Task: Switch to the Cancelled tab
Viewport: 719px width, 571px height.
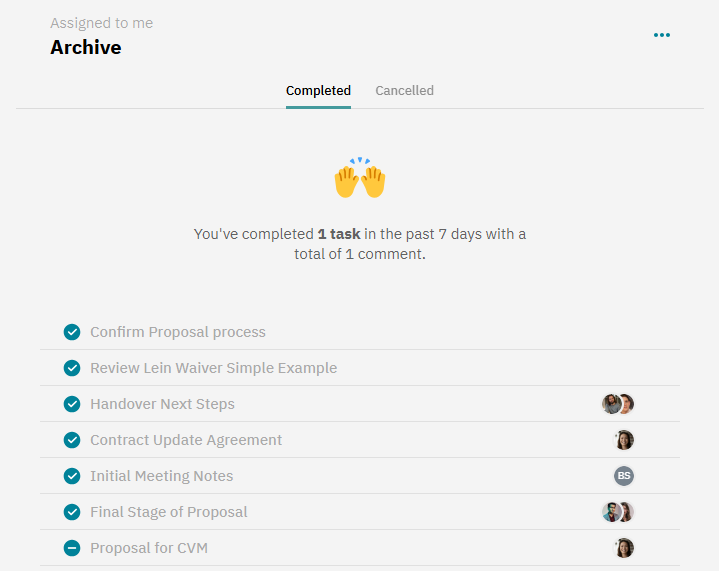Action: tap(404, 91)
